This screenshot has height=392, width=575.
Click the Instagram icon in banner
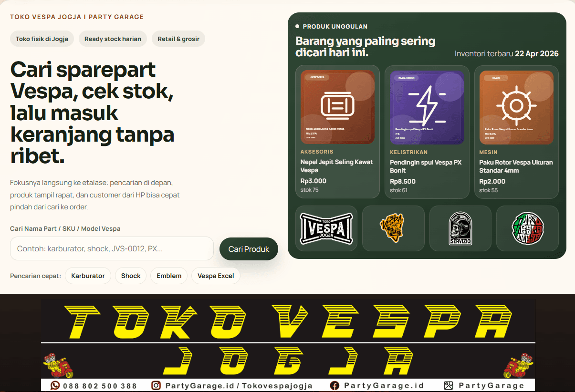[156, 385]
